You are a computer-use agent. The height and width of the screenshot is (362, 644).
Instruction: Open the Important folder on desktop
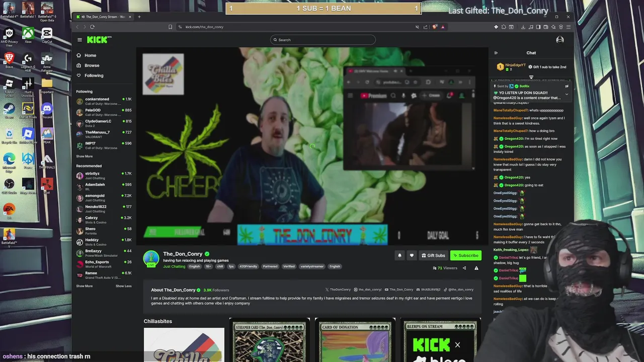(x=47, y=85)
